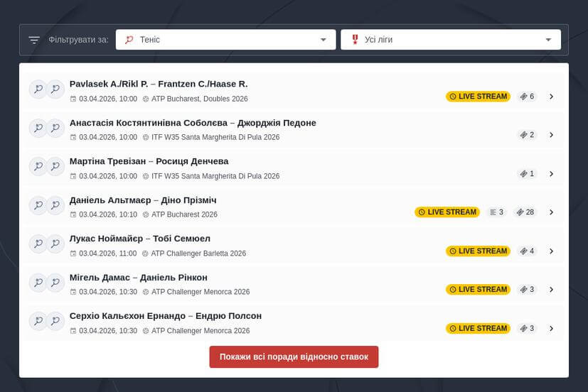The height and width of the screenshot is (392, 588).
Task: Click second racket icon on Pavlasek row
Action: (55, 89)
